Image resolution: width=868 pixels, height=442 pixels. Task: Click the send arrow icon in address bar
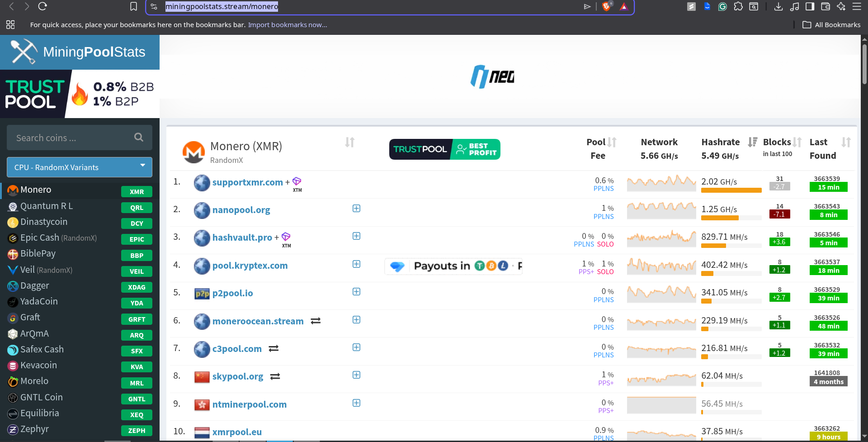tap(587, 6)
